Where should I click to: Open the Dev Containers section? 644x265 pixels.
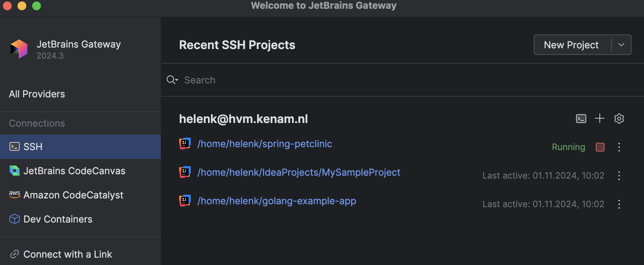58,219
